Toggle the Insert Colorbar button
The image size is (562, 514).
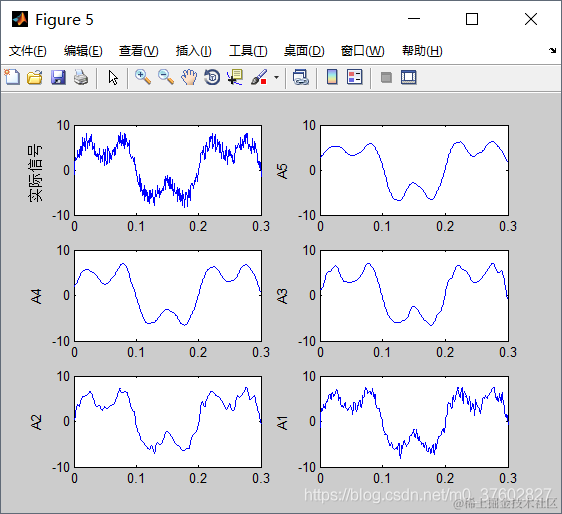tap(332, 77)
